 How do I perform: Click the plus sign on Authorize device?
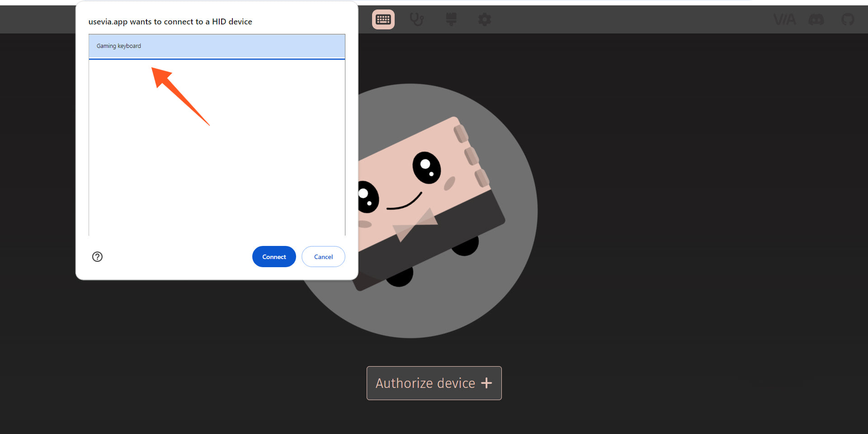pyautogui.click(x=486, y=383)
